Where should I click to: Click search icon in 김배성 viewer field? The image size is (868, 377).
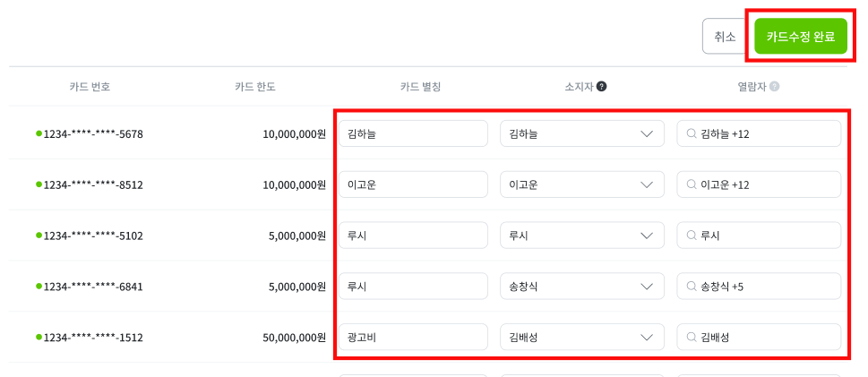pos(691,338)
